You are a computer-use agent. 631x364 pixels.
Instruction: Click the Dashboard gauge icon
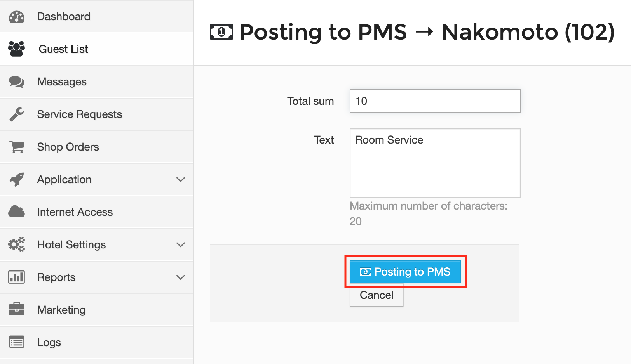tap(16, 17)
